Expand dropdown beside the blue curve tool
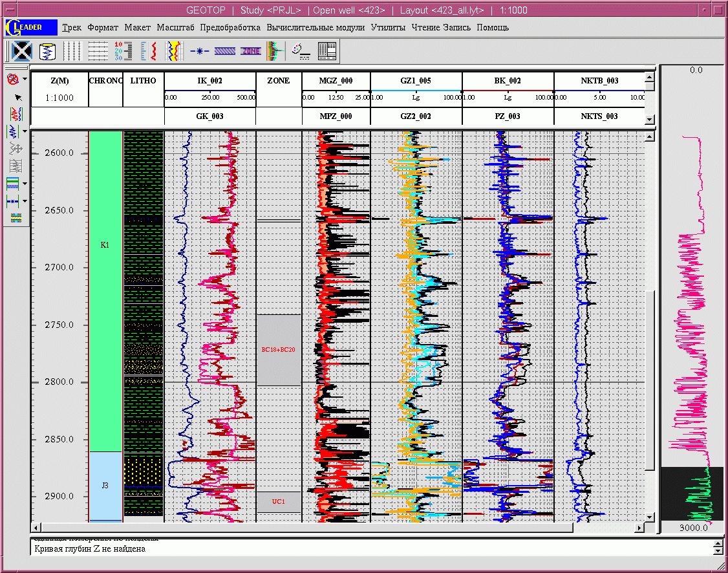This screenshot has width=728, height=573. [25, 131]
